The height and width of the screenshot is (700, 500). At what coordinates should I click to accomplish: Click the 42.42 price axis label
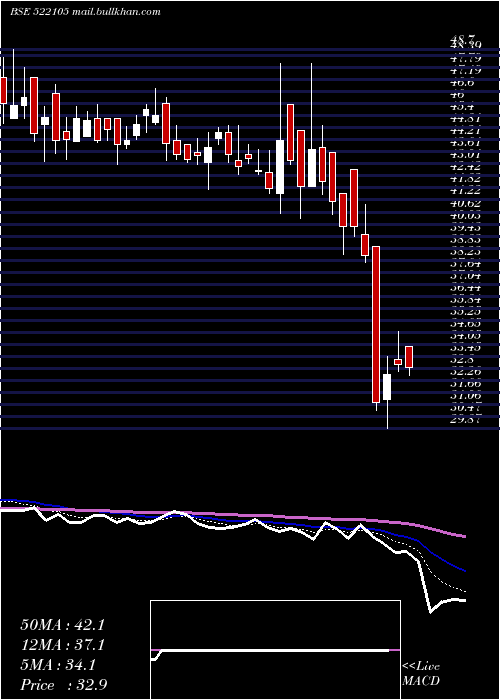[465, 167]
